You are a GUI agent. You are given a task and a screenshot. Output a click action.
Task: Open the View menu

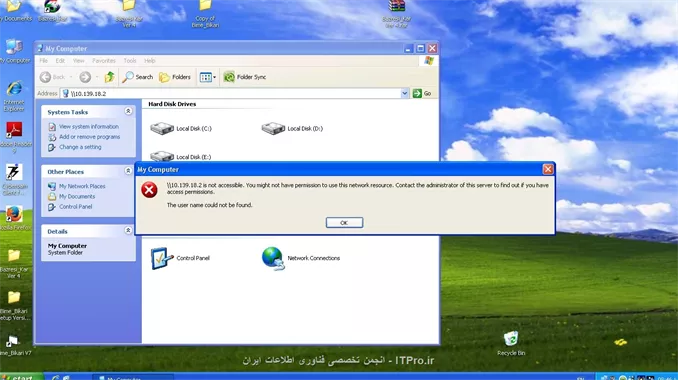click(x=78, y=61)
